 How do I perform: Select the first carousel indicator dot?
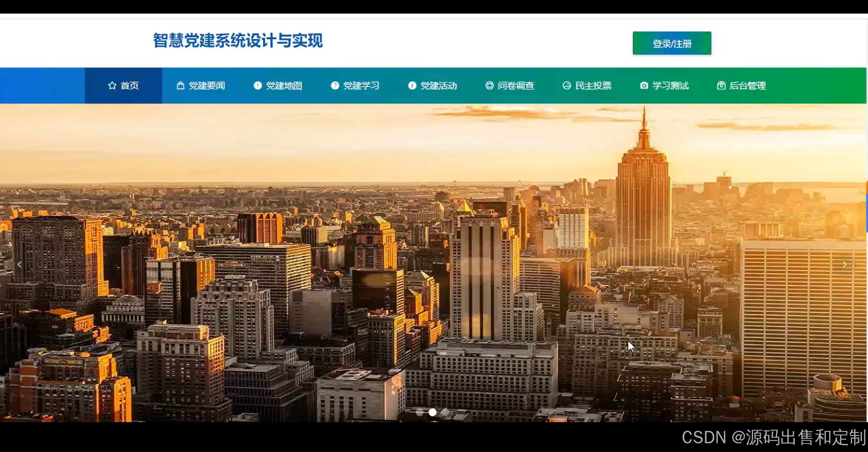coord(420,412)
